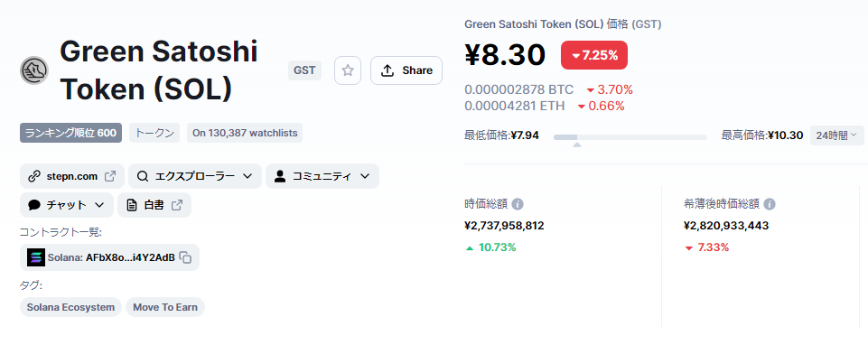This screenshot has height=345, width=868.
Task: Add GST to watchlist with star icon
Action: coord(348,70)
